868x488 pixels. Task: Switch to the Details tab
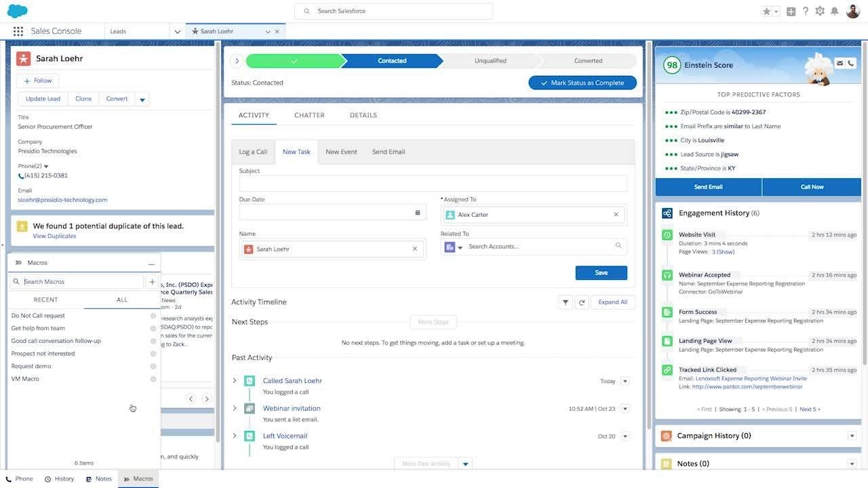363,115
